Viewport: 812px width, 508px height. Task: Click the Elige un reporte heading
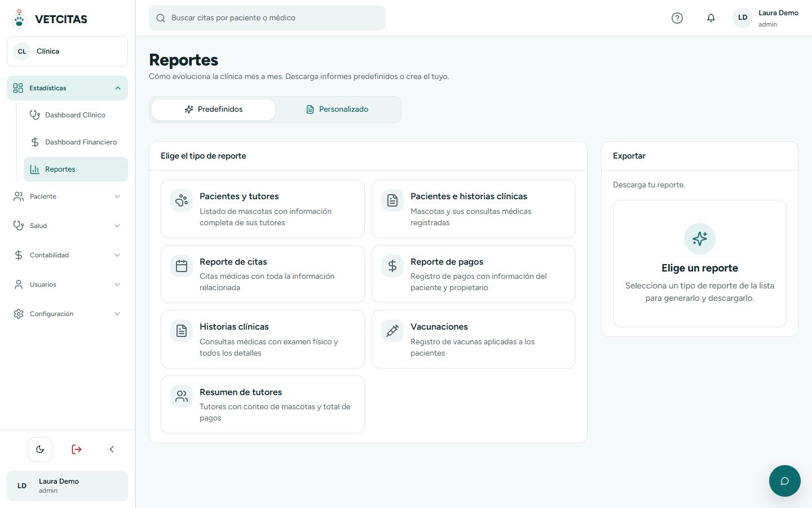pyautogui.click(x=700, y=268)
